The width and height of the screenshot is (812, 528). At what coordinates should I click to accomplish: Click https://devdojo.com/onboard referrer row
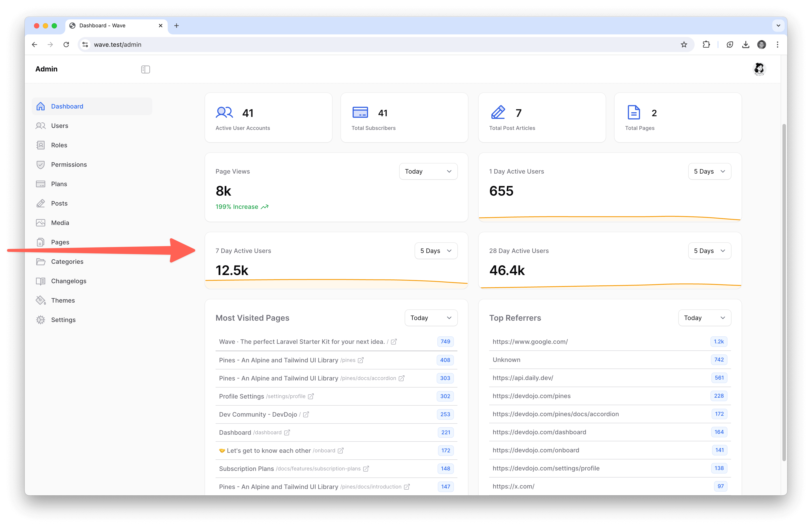tap(610, 450)
